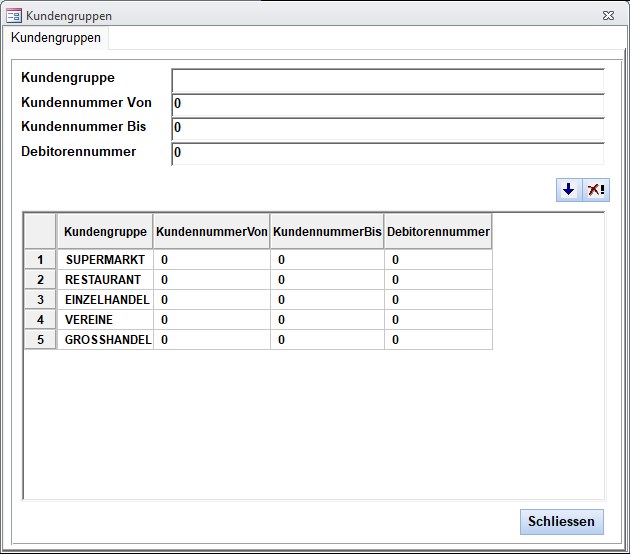
Task: Pick the VEREINE row in the table
Action: point(89,320)
